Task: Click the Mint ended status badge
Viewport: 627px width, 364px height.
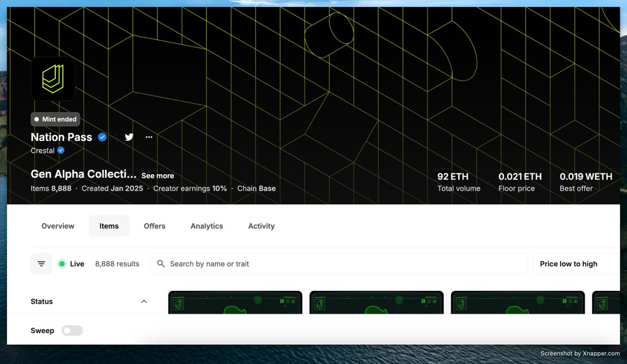Action: click(x=55, y=119)
